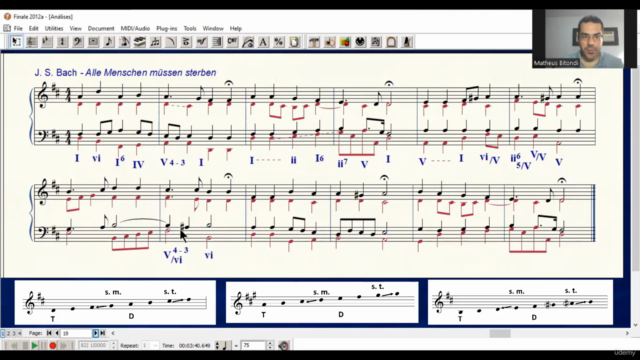Select the Special Tools hammer icon

pos(314,42)
